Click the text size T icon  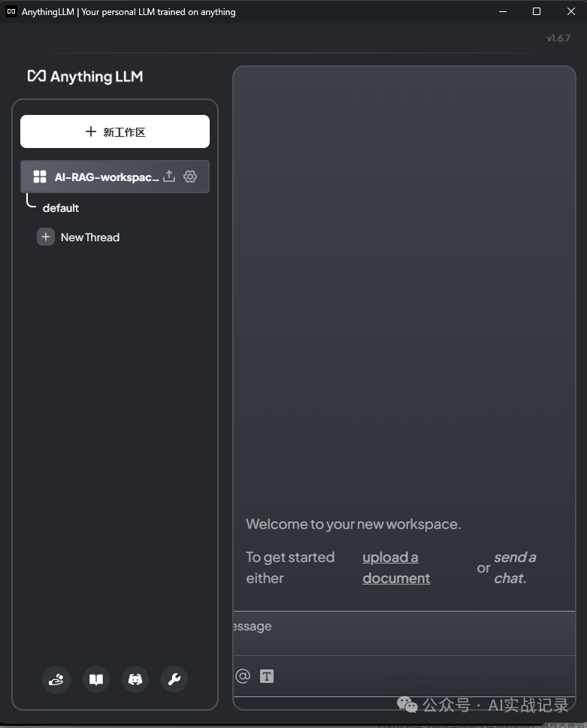267,676
